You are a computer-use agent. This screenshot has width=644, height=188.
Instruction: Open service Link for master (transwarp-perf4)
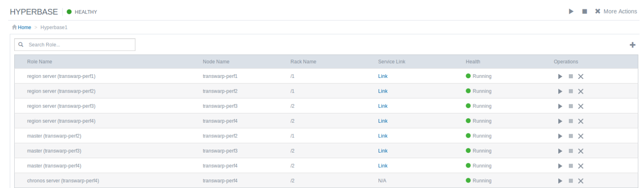click(x=383, y=166)
